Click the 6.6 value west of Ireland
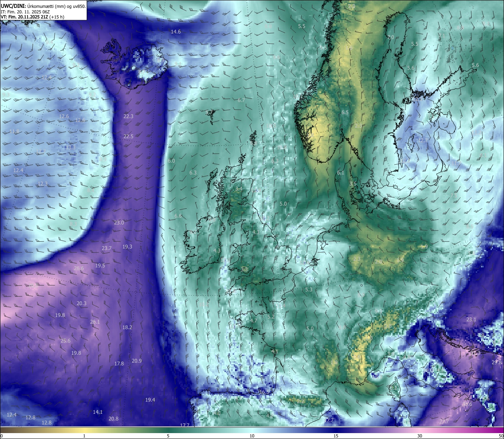The width and height of the screenshot is (504, 439). (x=178, y=216)
